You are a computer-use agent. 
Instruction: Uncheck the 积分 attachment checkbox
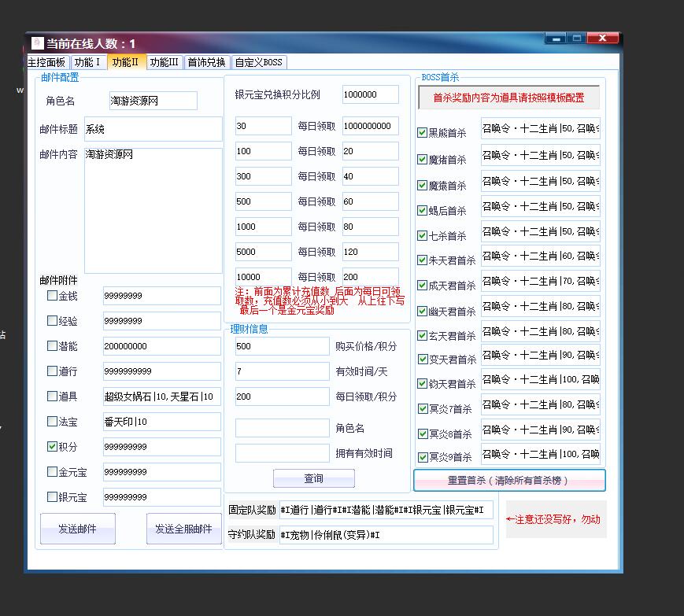53,447
